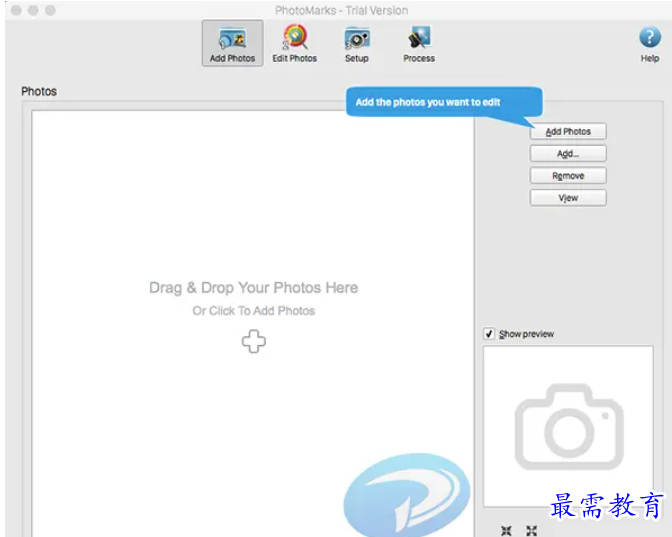Screen dimensions: 672x537
Task: Go to the Process step
Action: 419,43
